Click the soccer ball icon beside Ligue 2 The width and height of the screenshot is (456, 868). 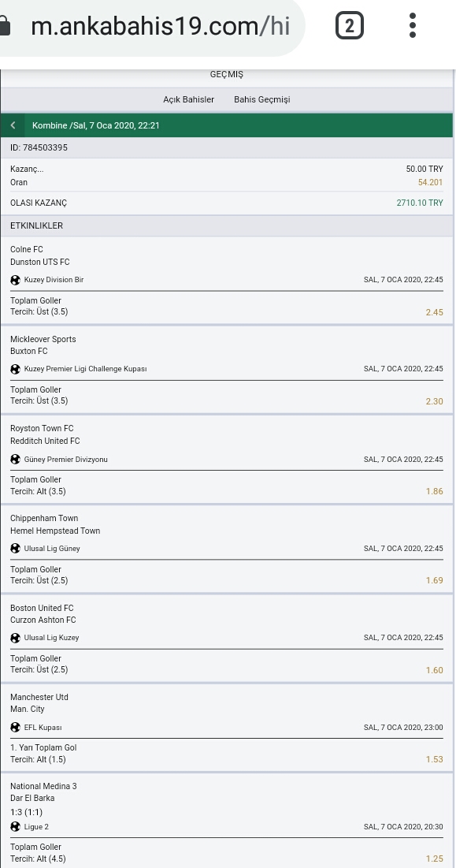point(16,826)
